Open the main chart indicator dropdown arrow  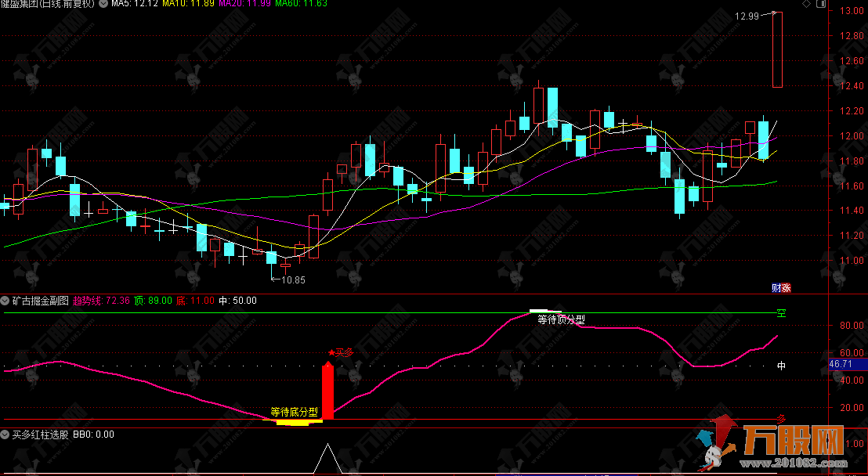(x=103, y=5)
